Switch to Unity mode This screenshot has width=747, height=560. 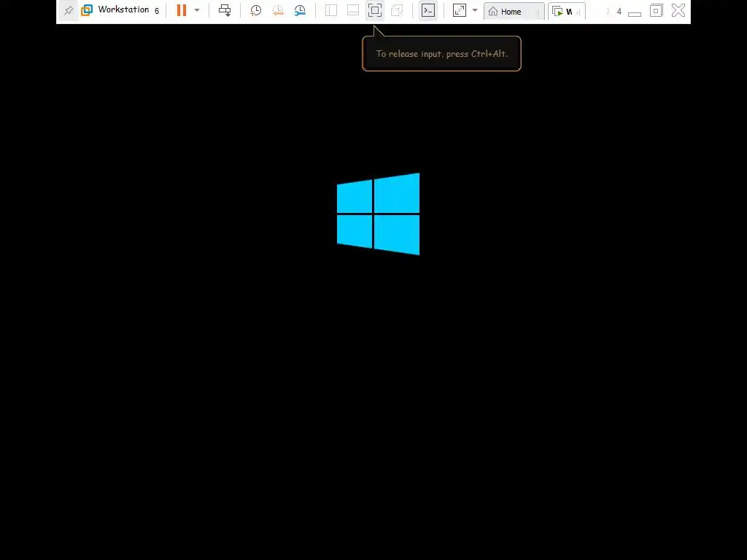[x=397, y=10]
